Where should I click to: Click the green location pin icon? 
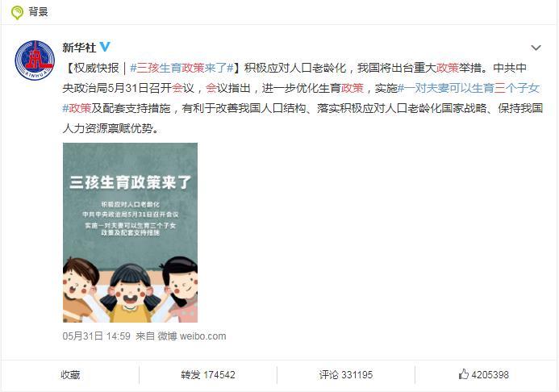[17, 12]
